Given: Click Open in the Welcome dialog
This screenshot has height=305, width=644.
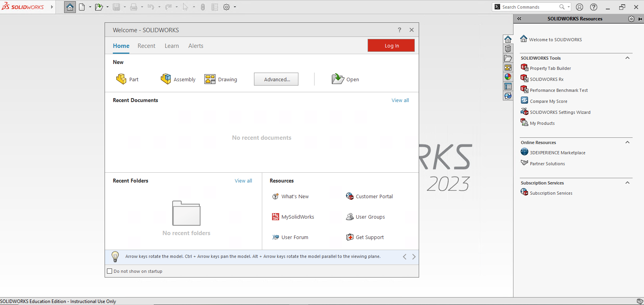Looking at the screenshot, I should click(345, 79).
